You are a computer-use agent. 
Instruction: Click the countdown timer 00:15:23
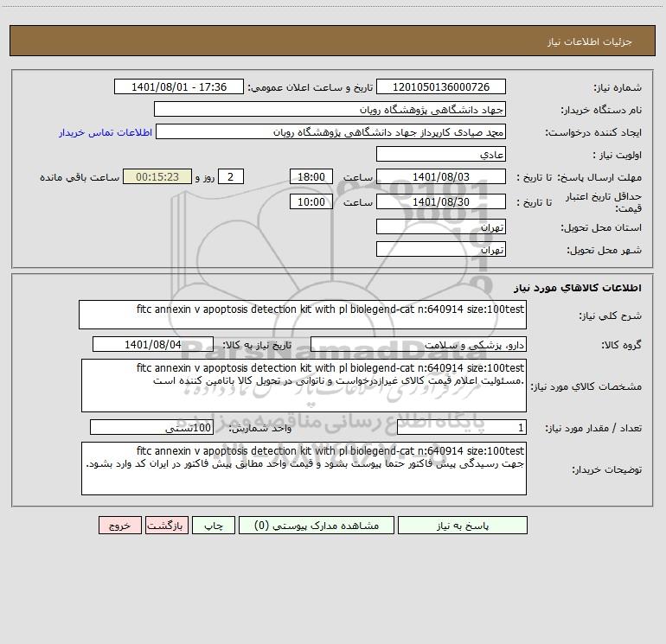[157, 176]
